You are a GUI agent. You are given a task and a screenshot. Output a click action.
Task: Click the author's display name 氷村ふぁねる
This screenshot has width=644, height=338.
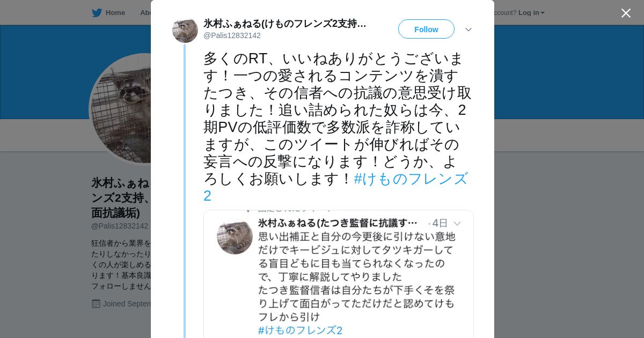[285, 24]
